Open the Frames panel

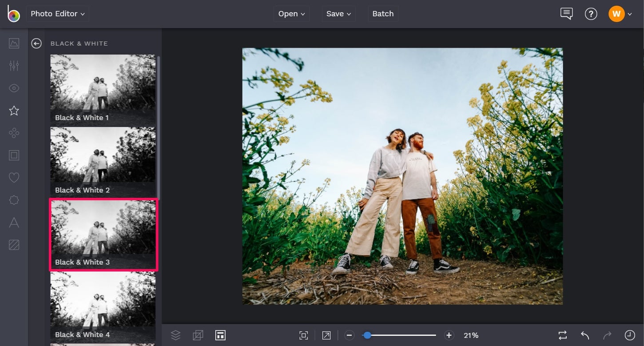(13, 155)
